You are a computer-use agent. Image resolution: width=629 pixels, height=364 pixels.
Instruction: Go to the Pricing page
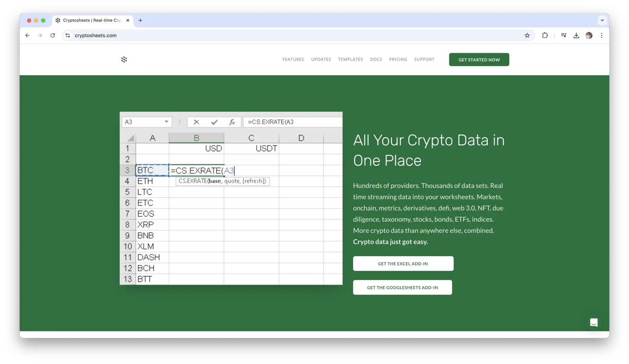398,59
